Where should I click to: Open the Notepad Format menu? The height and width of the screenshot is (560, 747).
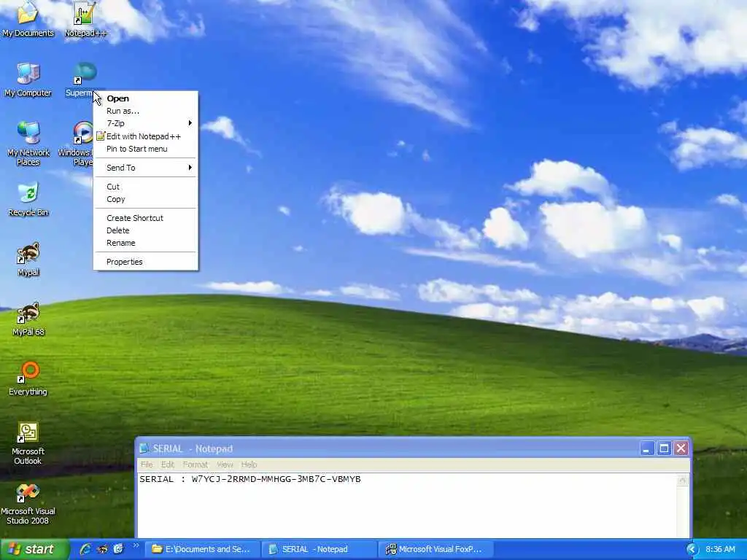pos(196,464)
